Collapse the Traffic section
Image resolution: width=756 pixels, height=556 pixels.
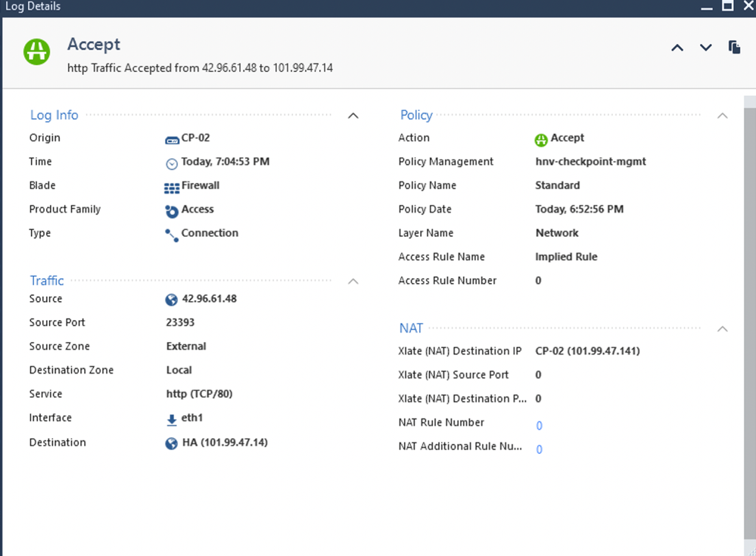coord(353,281)
